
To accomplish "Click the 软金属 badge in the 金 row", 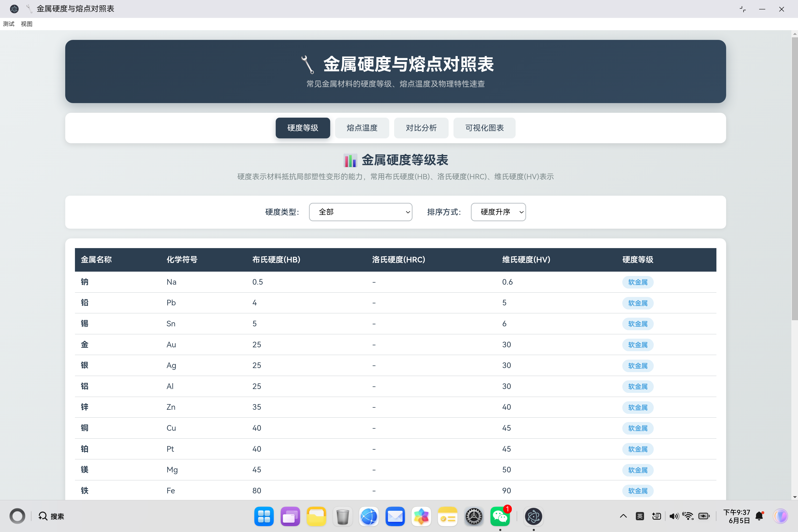I will (x=638, y=345).
